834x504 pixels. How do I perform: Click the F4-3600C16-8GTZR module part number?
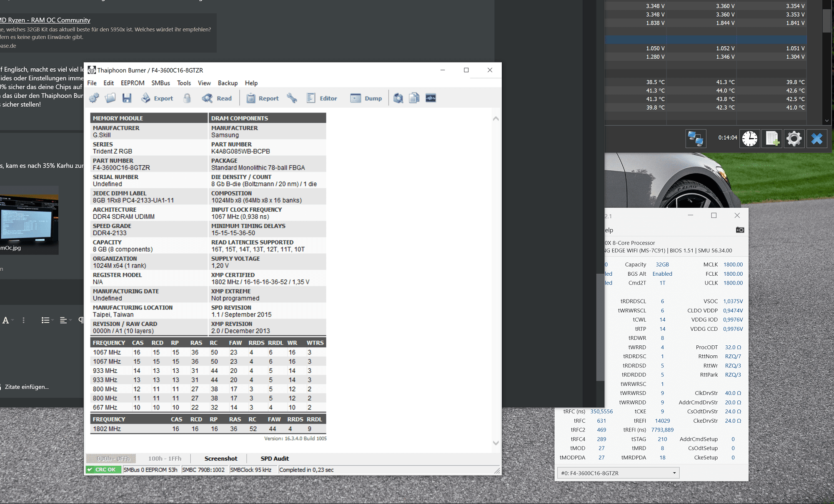coord(121,167)
